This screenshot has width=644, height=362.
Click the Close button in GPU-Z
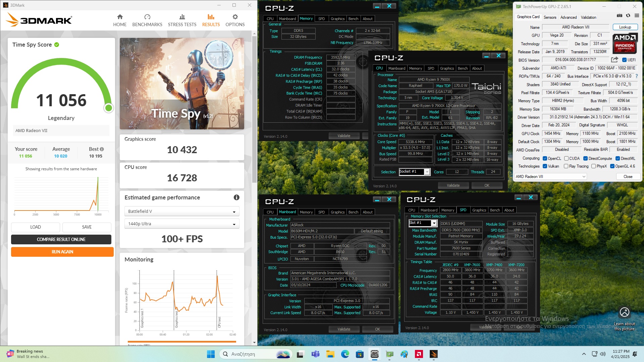[x=628, y=177]
